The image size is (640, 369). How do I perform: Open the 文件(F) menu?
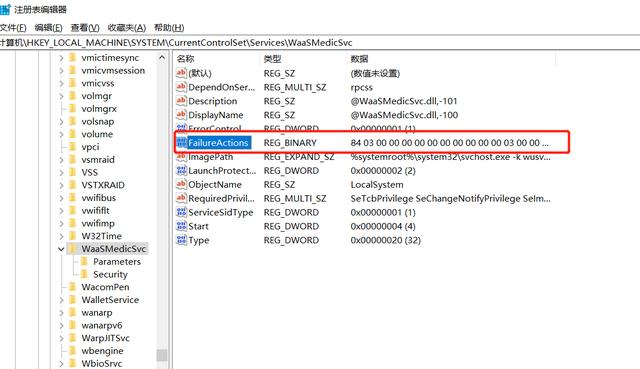click(x=13, y=28)
